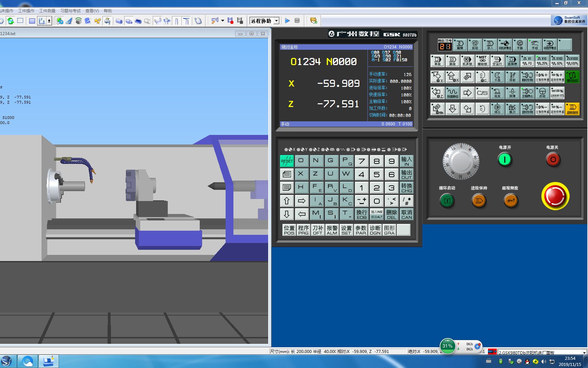Select the 编辑 (Edit) mode key
588x368 pixels.
pos(460,45)
